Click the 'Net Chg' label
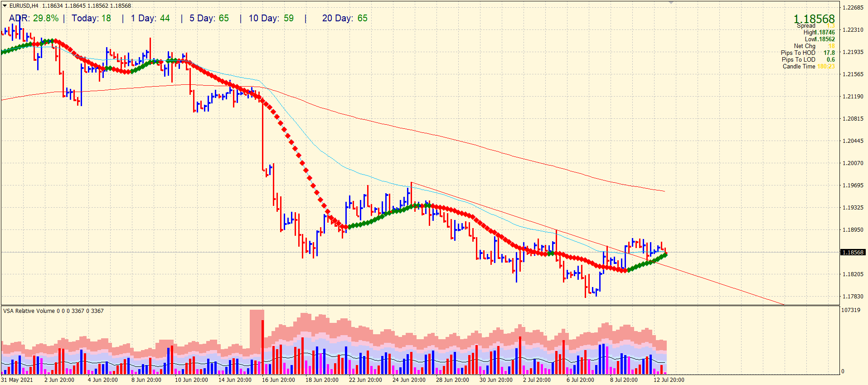Viewport: 868px width, 385px height. [805, 46]
